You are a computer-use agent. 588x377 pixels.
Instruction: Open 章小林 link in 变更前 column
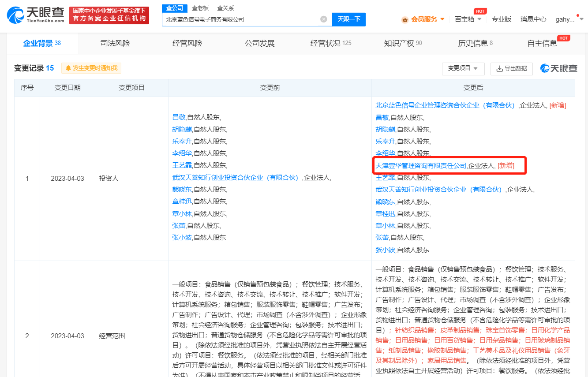click(x=182, y=213)
